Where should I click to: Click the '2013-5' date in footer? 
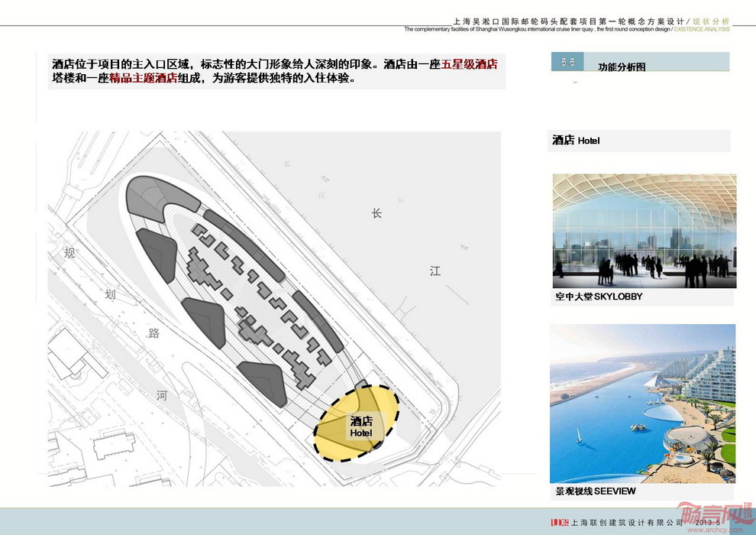[x=712, y=524]
